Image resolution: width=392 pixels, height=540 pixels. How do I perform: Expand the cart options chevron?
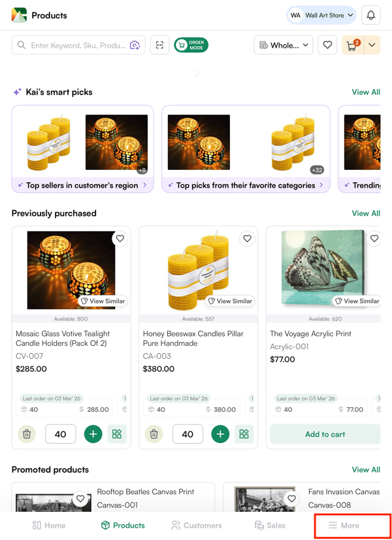(372, 45)
